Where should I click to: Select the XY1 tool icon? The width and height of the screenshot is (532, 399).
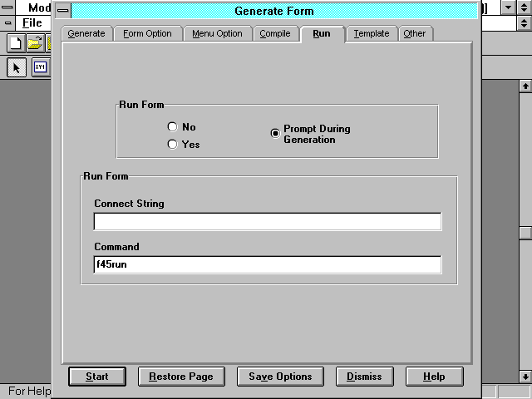[40, 68]
